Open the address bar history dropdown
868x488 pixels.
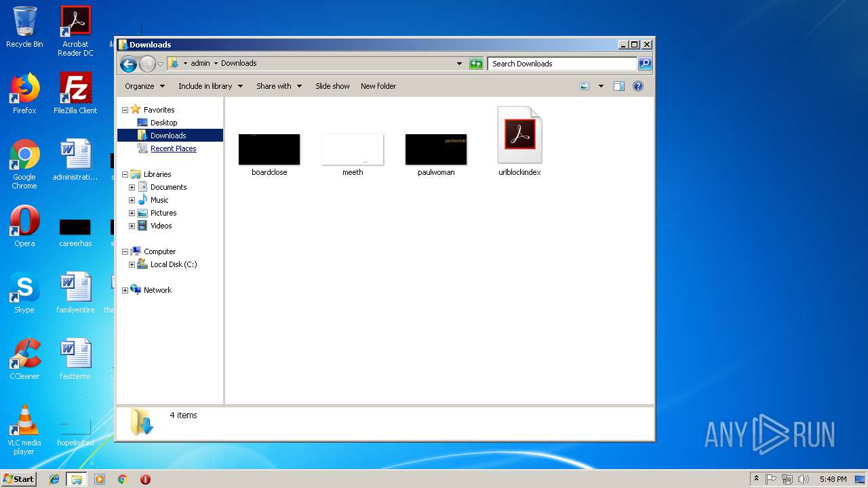459,64
